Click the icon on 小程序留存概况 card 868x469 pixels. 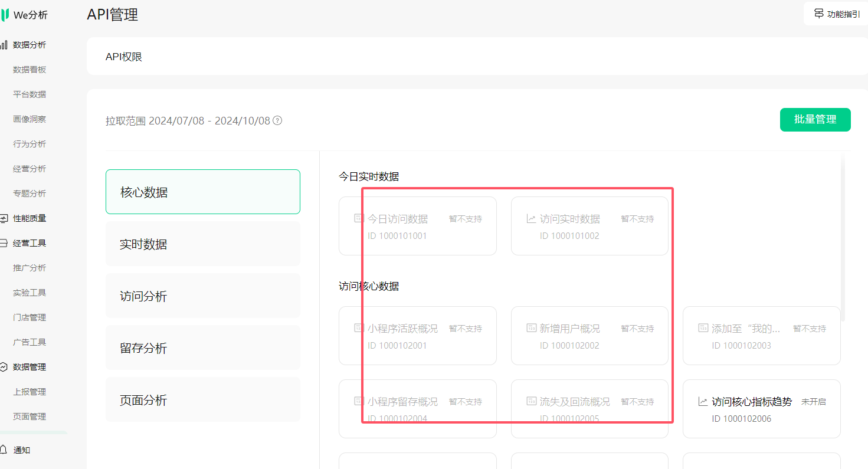pyautogui.click(x=359, y=401)
